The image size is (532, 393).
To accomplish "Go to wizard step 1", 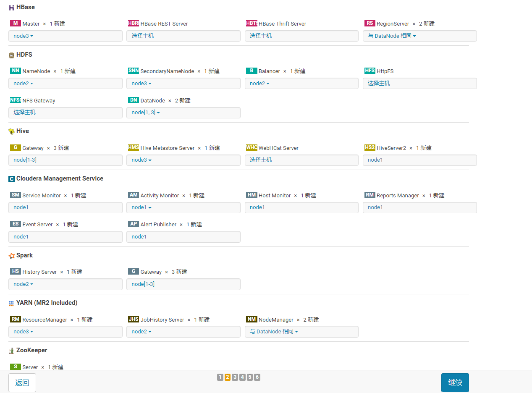I will point(220,377).
